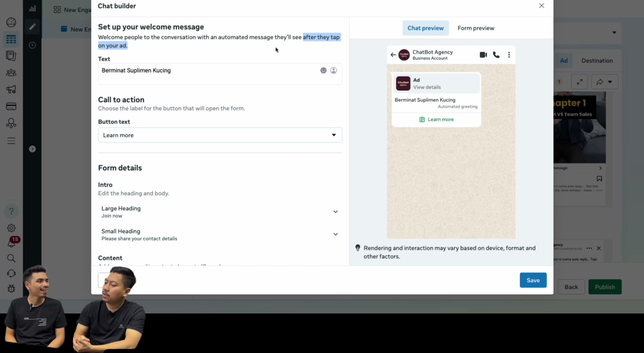Open three-dot menu in chat preview
The height and width of the screenshot is (353, 644).
click(509, 55)
